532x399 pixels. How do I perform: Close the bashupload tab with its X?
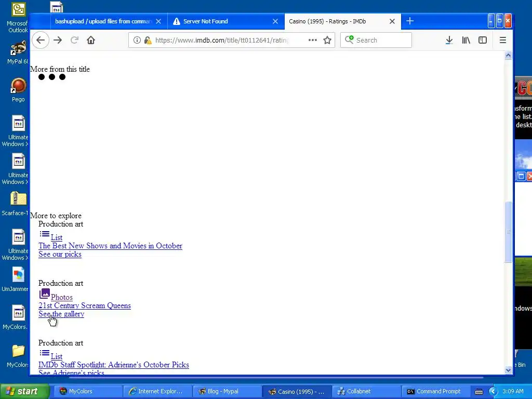[158, 21]
